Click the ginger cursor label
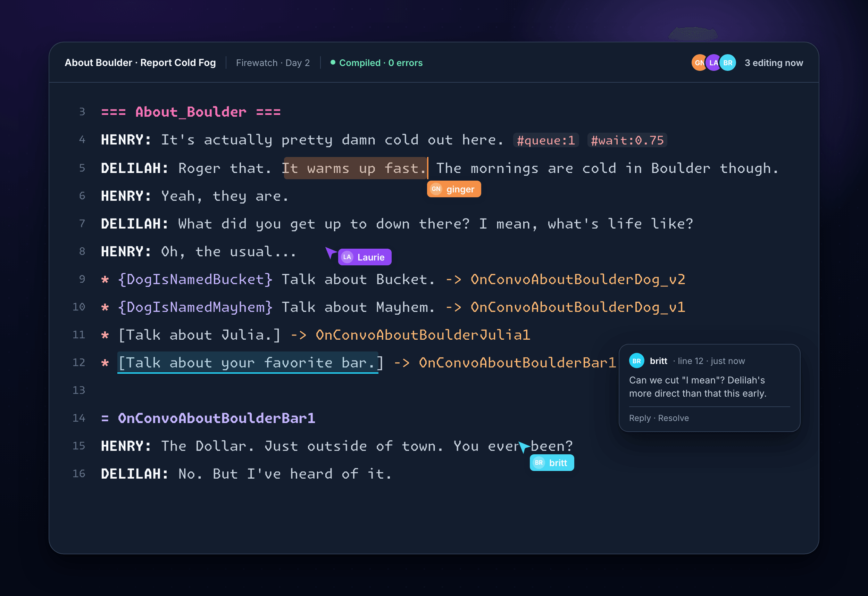This screenshot has height=596, width=868. point(454,189)
